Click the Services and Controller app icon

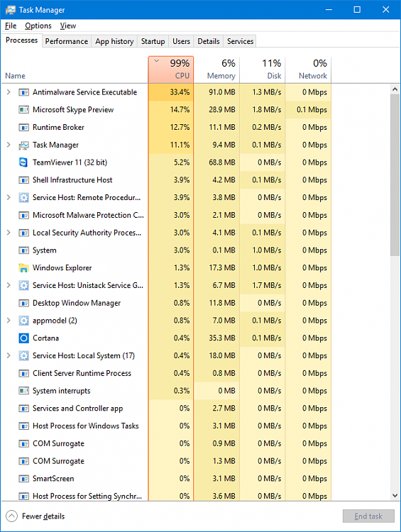23,409
